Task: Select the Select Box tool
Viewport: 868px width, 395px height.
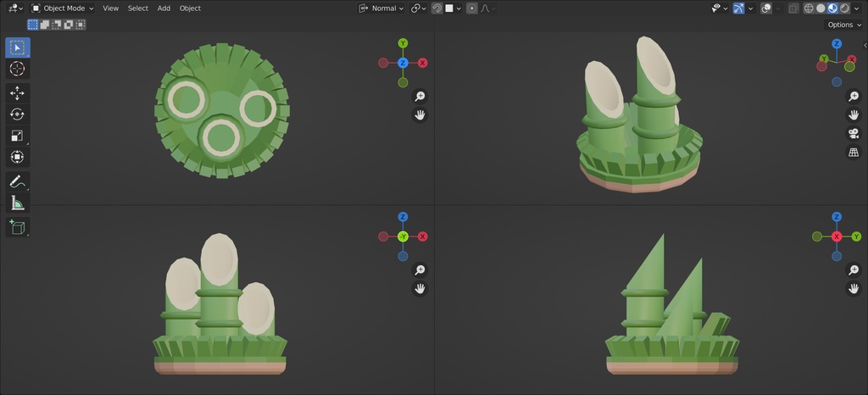Action: (x=18, y=47)
